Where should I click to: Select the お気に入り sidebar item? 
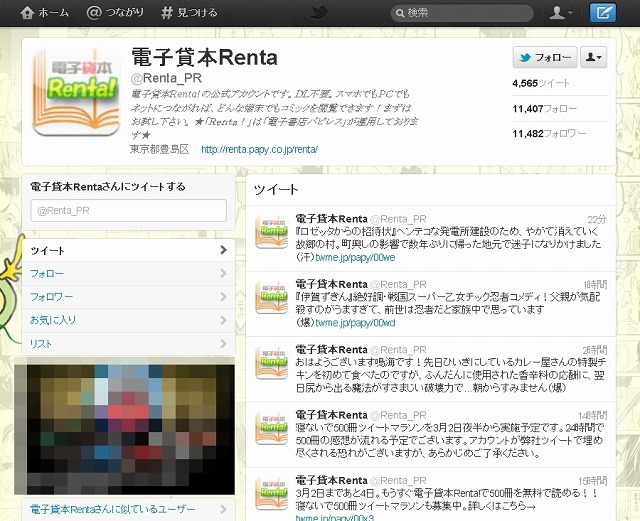[x=129, y=320]
